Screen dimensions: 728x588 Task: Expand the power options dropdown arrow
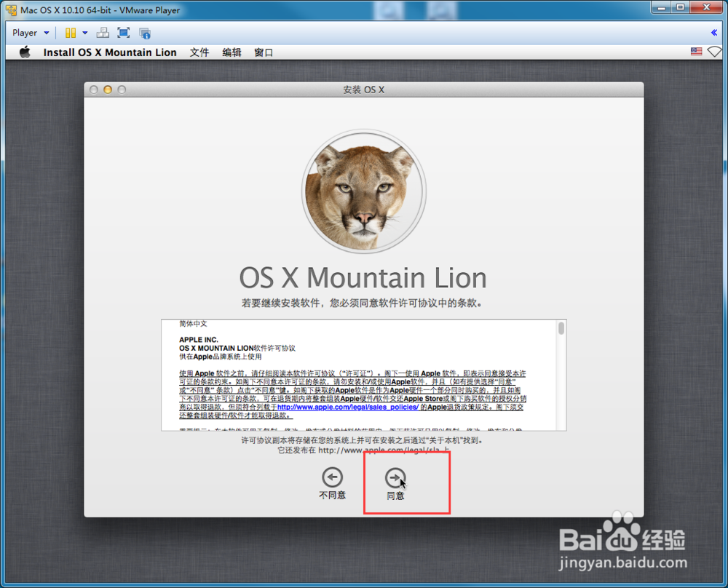click(85, 33)
